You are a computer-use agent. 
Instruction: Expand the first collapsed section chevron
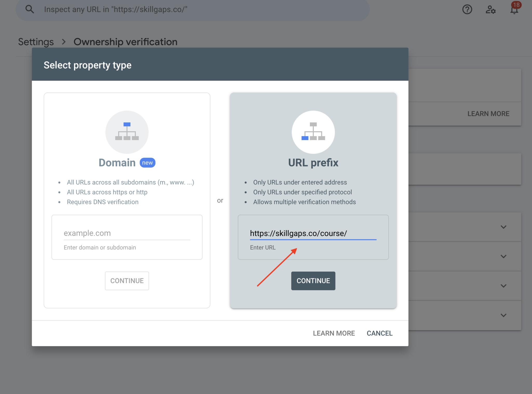503,227
